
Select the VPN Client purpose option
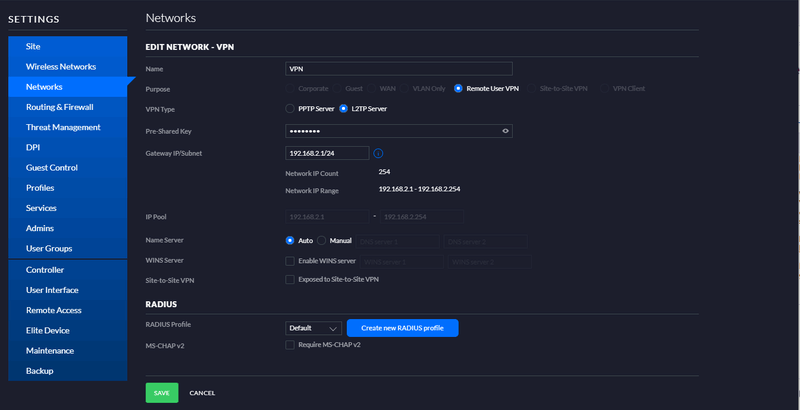coord(604,88)
